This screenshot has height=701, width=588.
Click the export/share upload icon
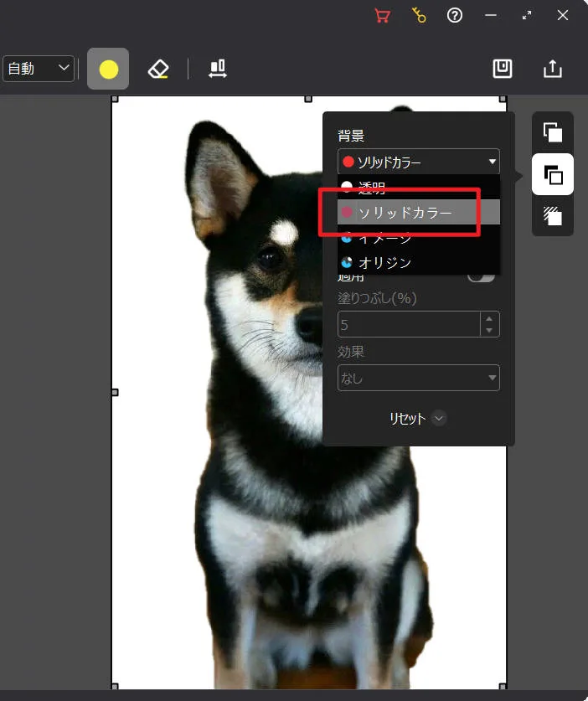coord(553,69)
